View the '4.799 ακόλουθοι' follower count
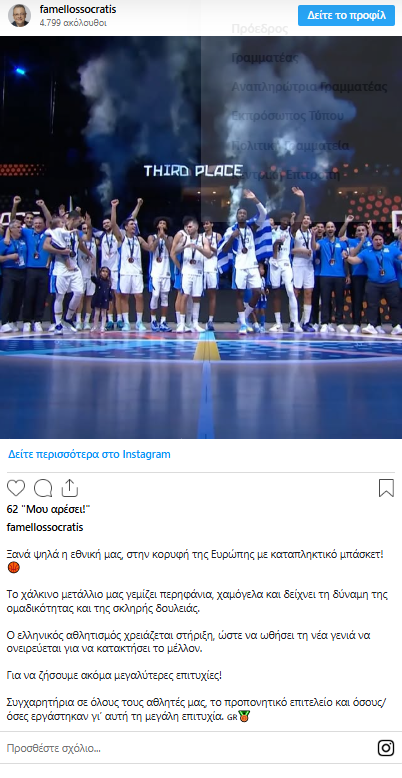402x778 pixels. (x=72, y=23)
